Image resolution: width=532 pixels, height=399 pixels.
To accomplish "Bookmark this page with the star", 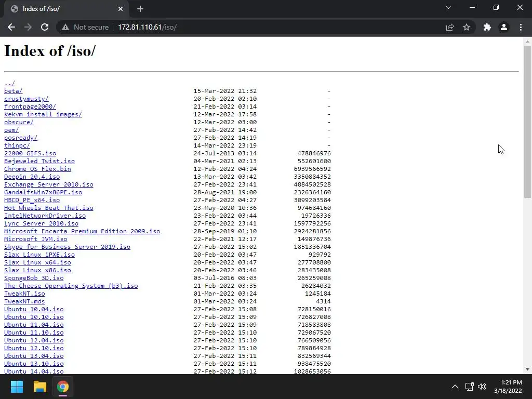I will coord(467,27).
